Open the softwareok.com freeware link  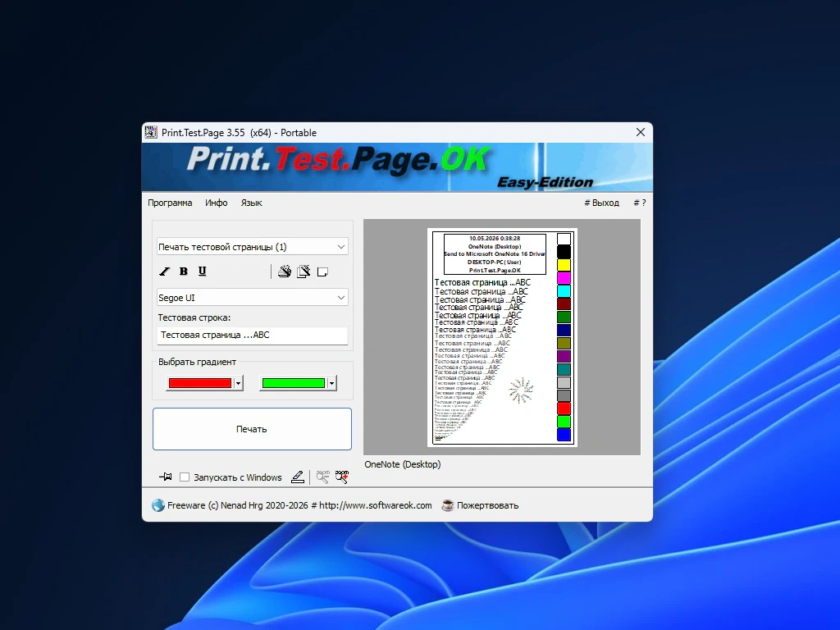(299, 505)
